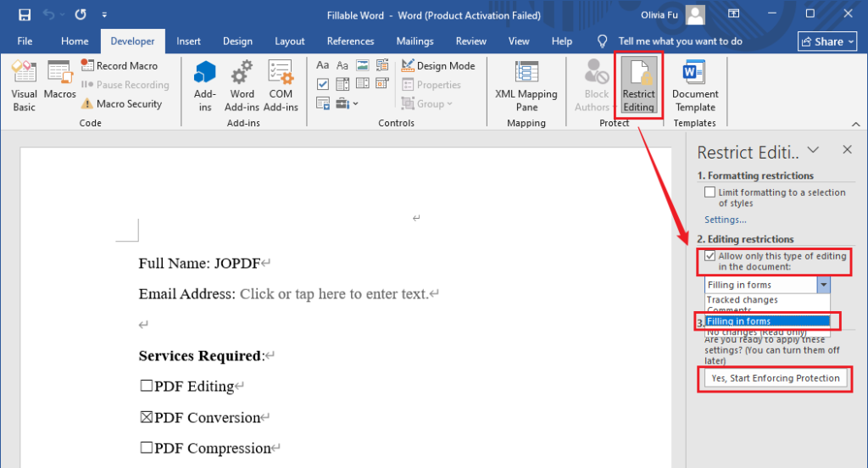Open XML Mapping Pane

point(526,86)
